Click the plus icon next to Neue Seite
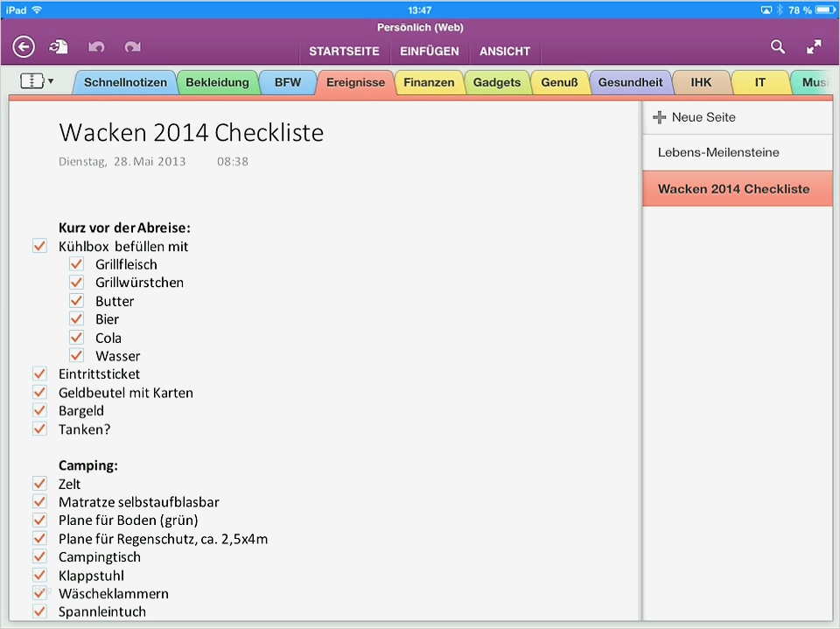 (659, 116)
